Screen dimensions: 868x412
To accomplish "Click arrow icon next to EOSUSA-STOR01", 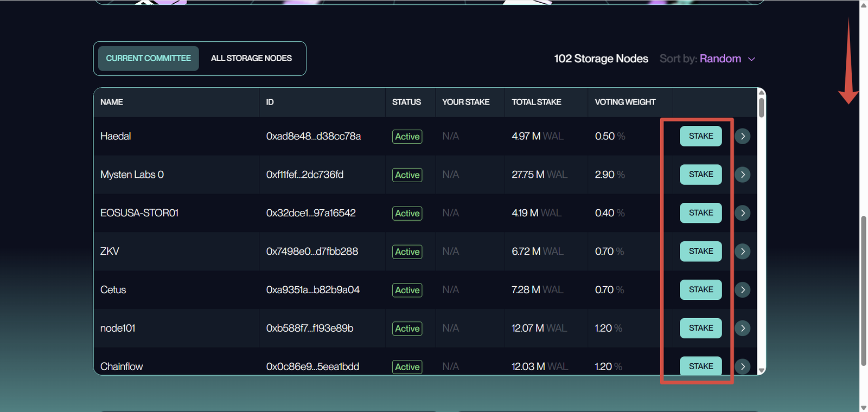I will [x=742, y=213].
